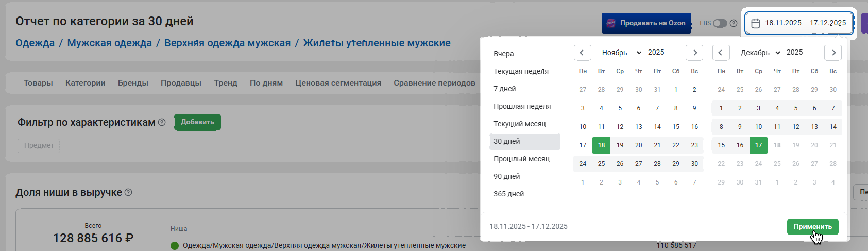This screenshot has width=868, height=251.
Task: Click next arrow on December calendar
Action: coord(833,53)
